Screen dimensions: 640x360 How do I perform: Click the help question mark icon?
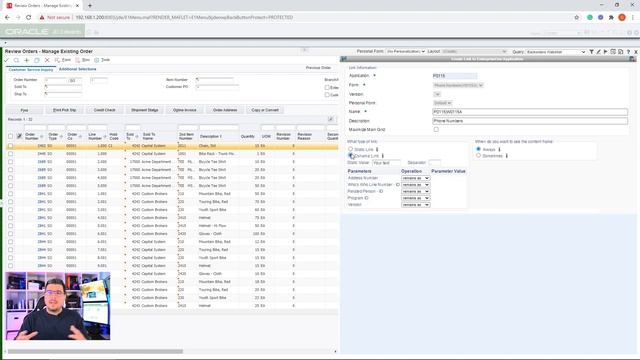628,52
